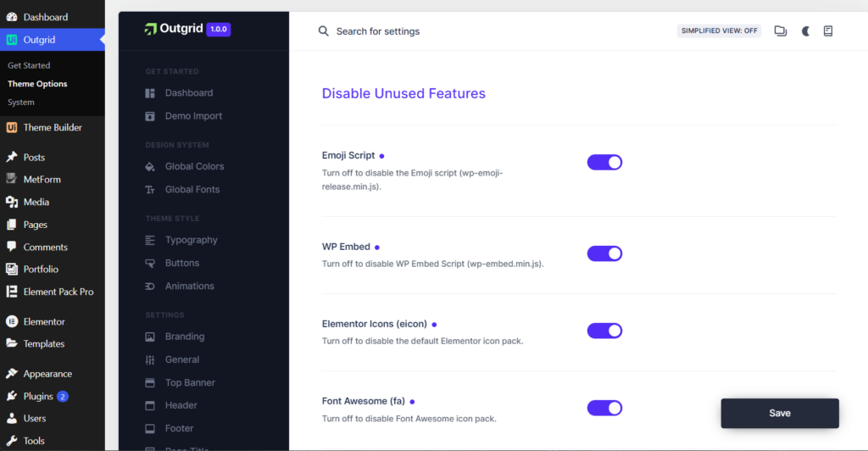The image size is (868, 451).
Task: Toggle the Emoji Script switch
Action: 604,162
